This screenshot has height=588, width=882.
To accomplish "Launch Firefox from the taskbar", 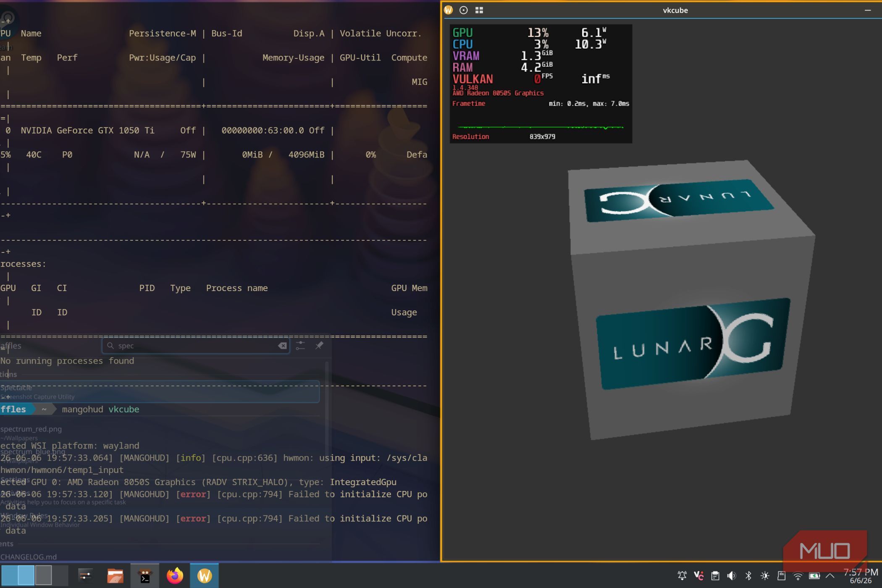I will point(175,576).
